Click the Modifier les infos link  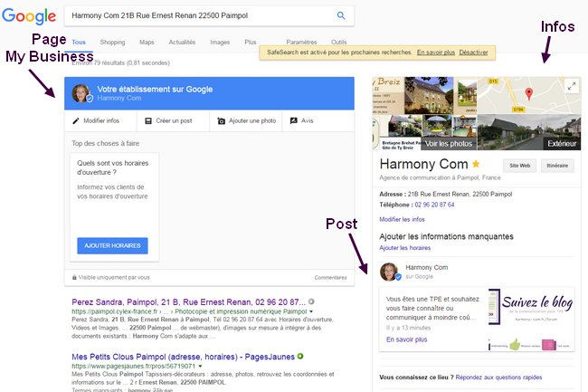[402, 219]
